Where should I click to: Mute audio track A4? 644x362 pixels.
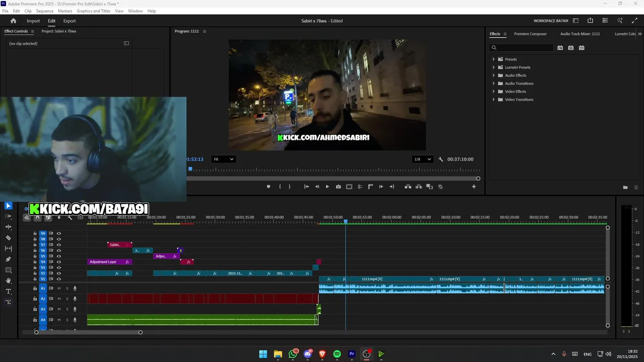point(59,320)
